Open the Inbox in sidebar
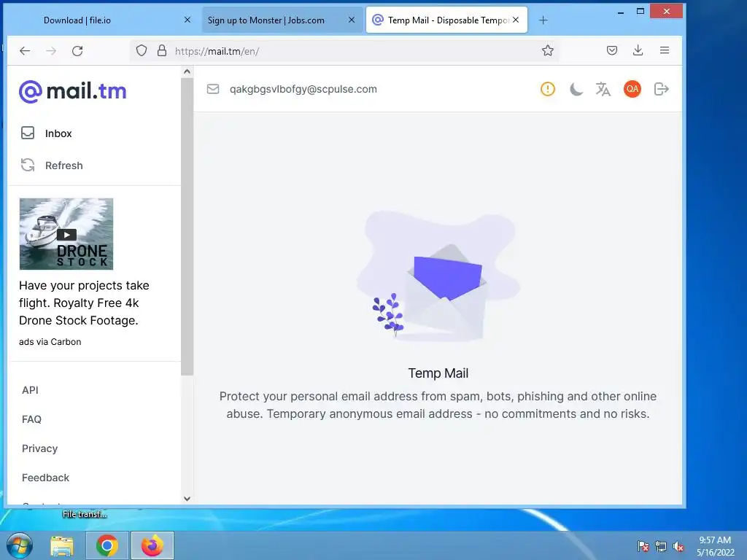The image size is (747, 560). 58,133
